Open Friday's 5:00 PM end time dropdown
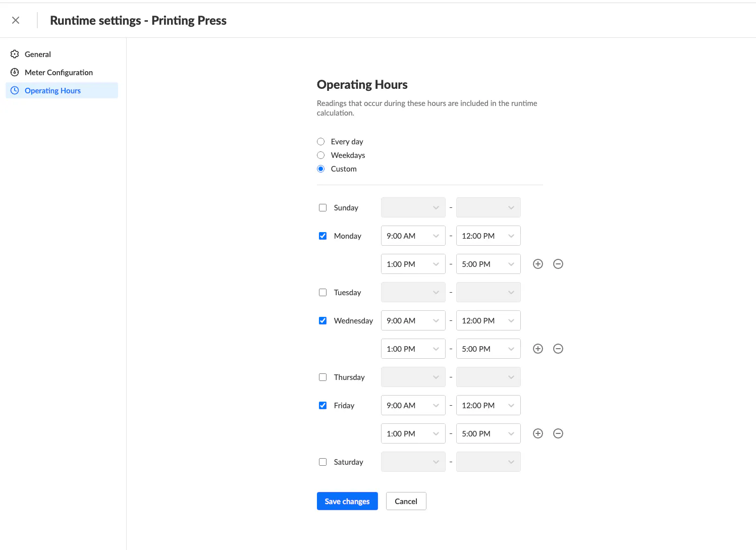This screenshot has width=756, height=550. click(x=488, y=433)
